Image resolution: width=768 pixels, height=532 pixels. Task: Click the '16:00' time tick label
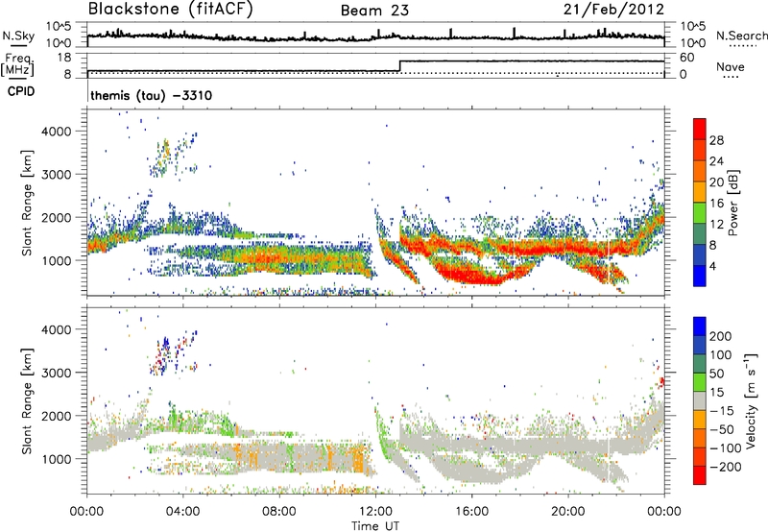click(x=471, y=512)
